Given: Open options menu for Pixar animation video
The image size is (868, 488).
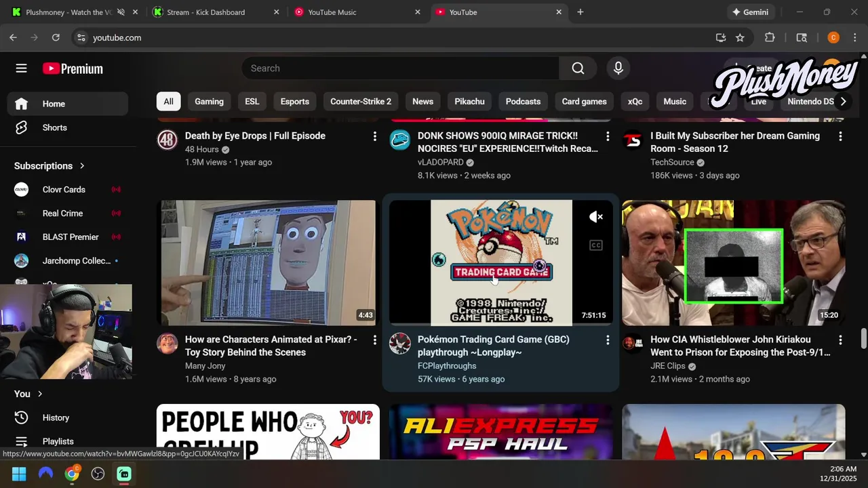Looking at the screenshot, I should [x=374, y=340].
